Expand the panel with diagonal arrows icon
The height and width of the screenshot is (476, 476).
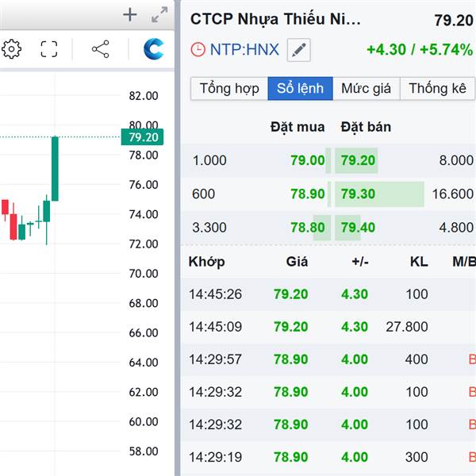pos(159,14)
